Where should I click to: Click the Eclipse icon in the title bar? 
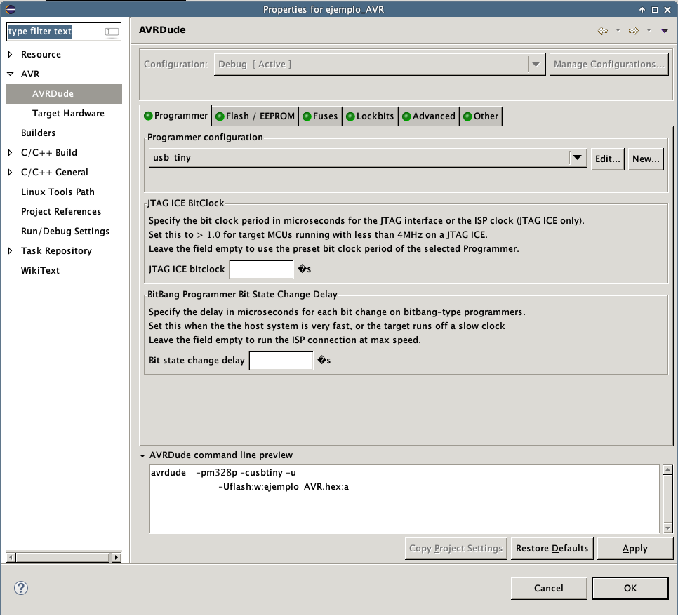pos(10,9)
